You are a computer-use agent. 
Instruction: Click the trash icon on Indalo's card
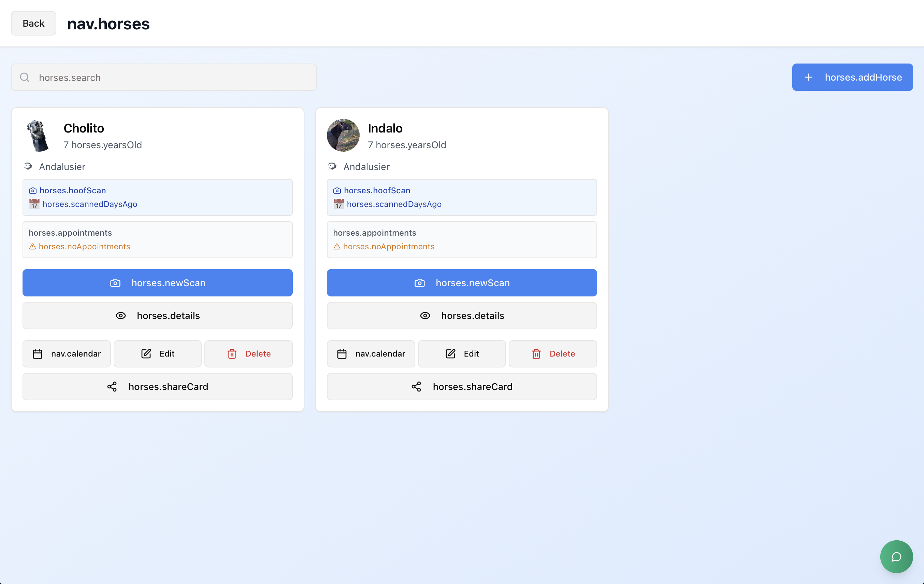pos(536,353)
